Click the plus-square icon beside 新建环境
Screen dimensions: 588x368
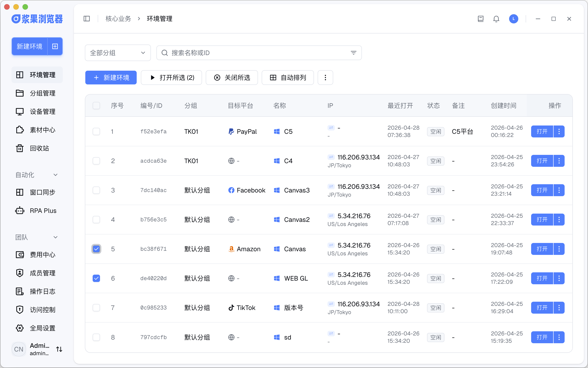pyautogui.click(x=55, y=46)
